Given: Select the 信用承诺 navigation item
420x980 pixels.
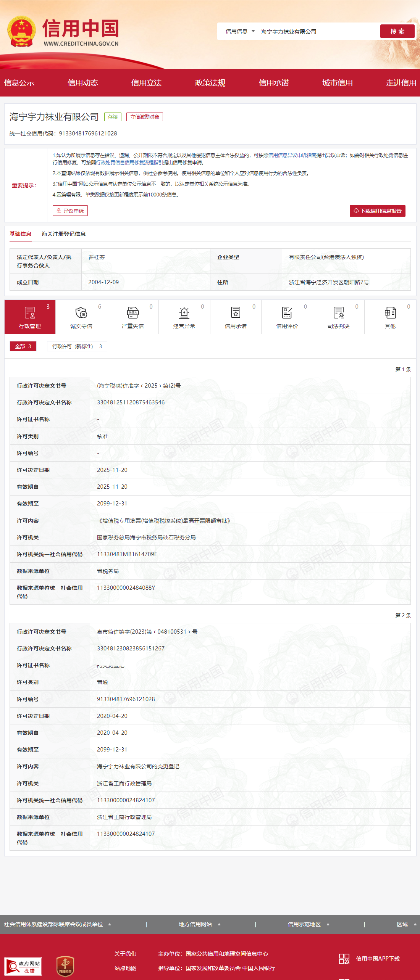Looking at the screenshot, I should (274, 83).
